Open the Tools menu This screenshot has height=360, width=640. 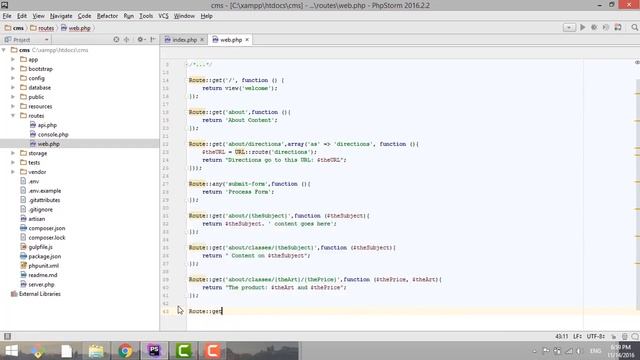tap(146, 16)
